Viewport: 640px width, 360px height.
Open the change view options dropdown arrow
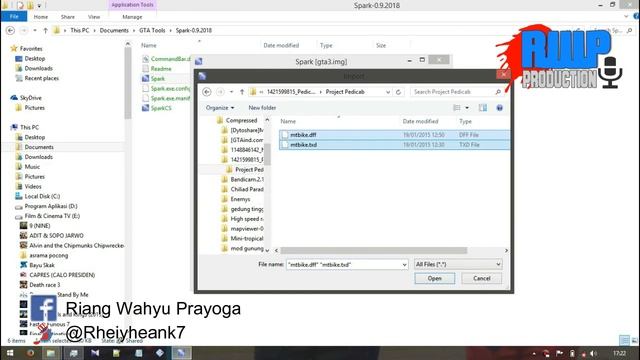[x=467, y=108]
